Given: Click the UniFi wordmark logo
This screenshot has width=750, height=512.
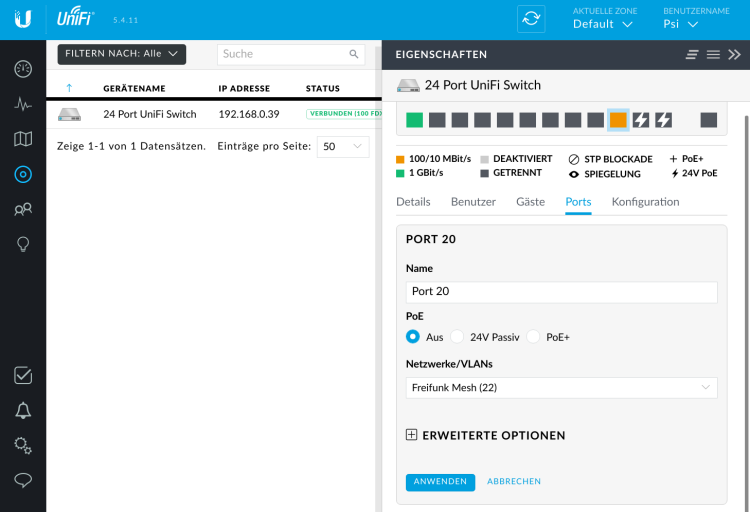Looking at the screenshot, I should pos(75,16).
